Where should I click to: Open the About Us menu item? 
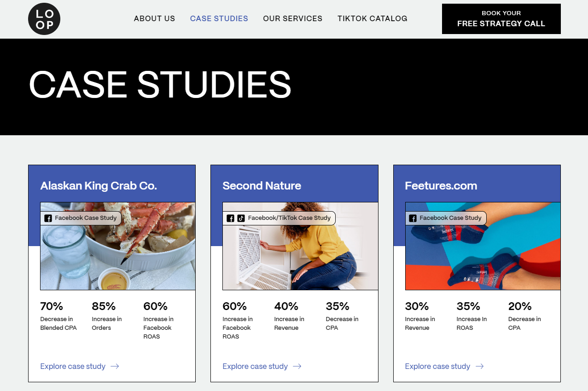(x=154, y=19)
